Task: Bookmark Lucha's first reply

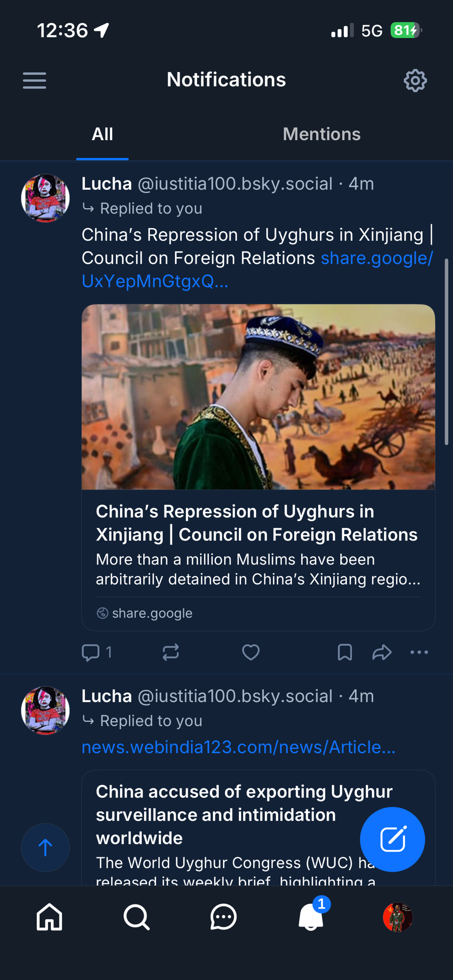Action: [345, 652]
